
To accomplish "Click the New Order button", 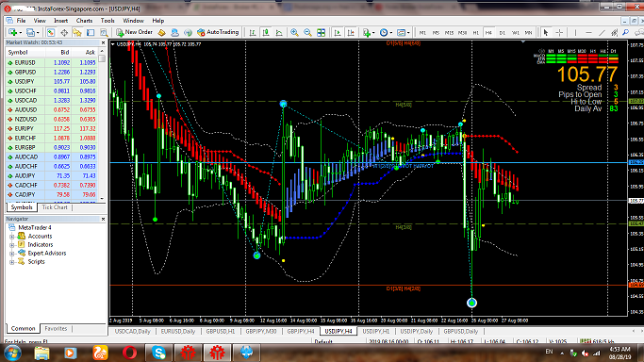I will coord(134,32).
